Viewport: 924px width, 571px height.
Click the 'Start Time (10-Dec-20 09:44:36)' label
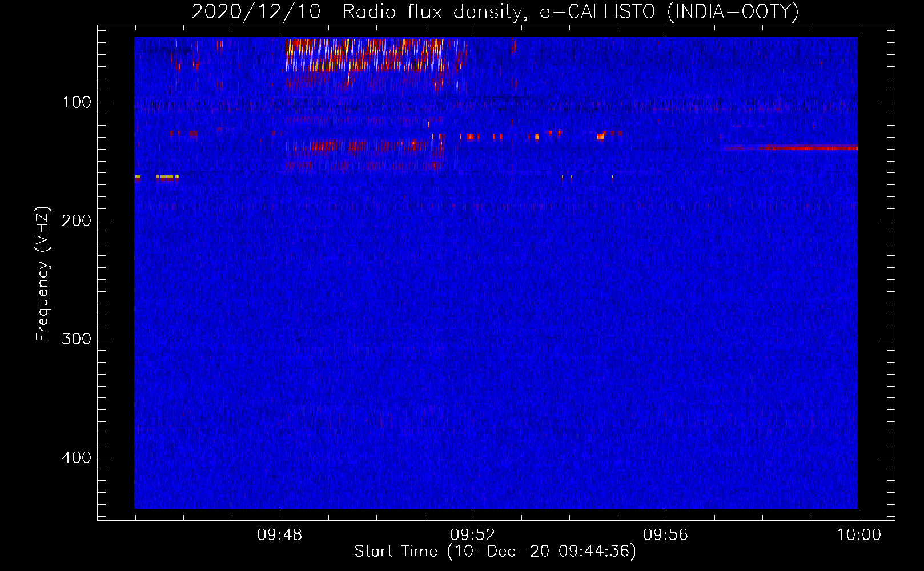(x=495, y=552)
